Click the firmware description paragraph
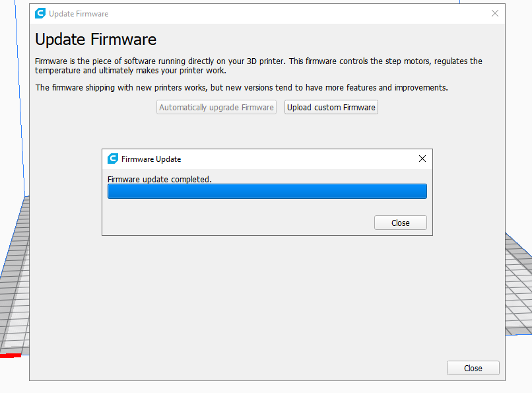Image resolution: width=532 pixels, height=393 pixels. (x=257, y=66)
